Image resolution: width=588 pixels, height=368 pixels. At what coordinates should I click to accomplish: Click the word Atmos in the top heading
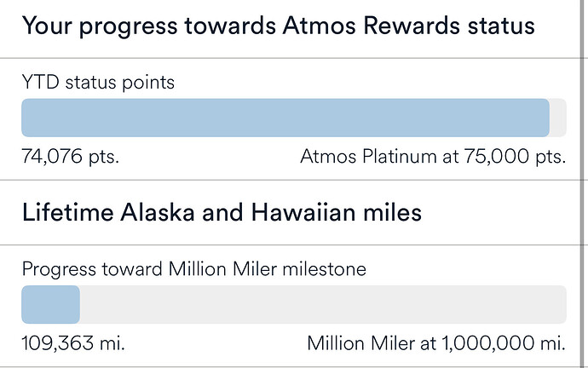pos(319,26)
